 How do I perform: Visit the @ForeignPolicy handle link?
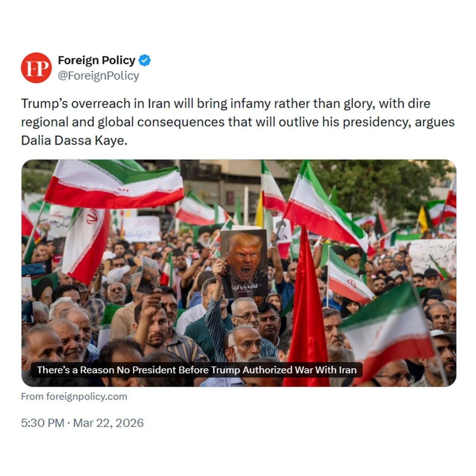(x=99, y=75)
